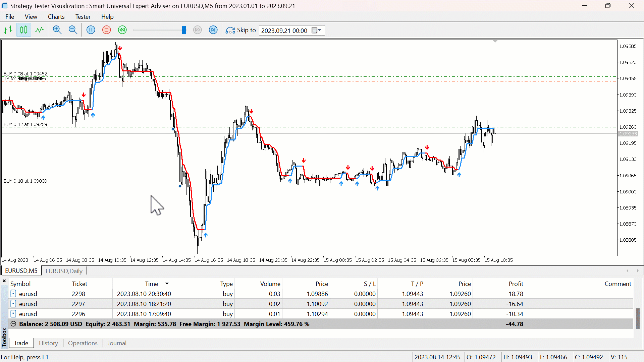The width and height of the screenshot is (644, 362).
Task: Zoom in on the chart
Action: pyautogui.click(x=57, y=30)
